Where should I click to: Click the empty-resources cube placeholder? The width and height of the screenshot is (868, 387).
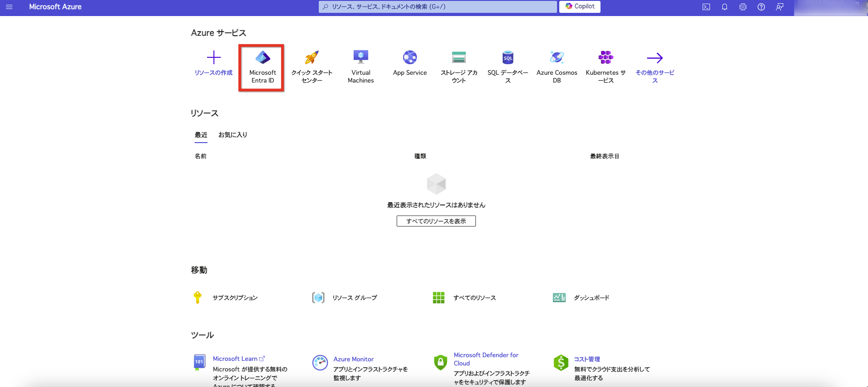click(436, 184)
